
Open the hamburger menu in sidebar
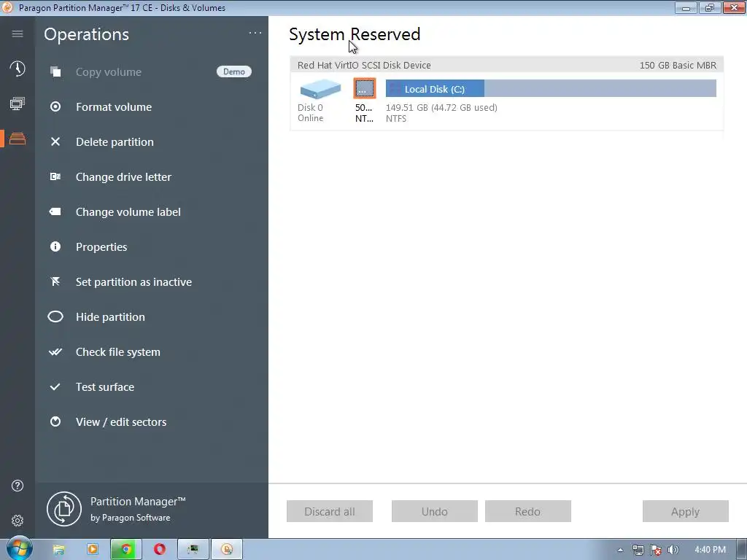(18, 34)
